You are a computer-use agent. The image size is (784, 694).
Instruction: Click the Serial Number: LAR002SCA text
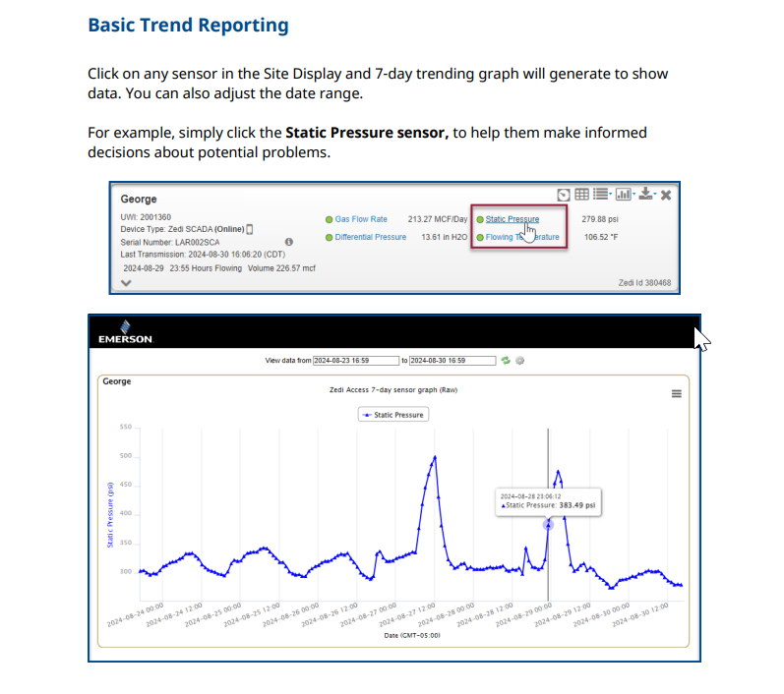(x=170, y=243)
